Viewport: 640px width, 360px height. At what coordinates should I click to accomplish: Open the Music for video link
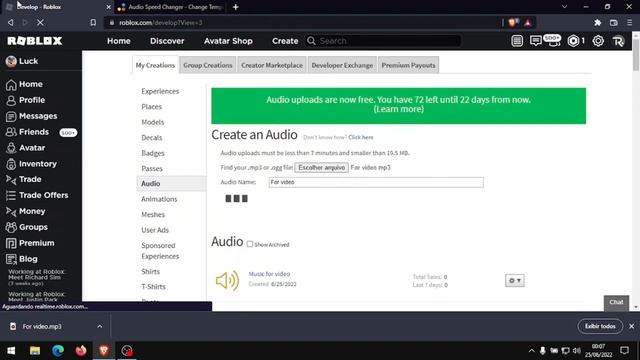click(269, 274)
